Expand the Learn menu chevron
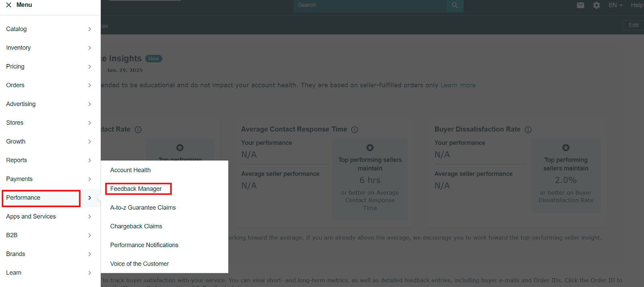This screenshot has width=644, height=287. pyautogui.click(x=90, y=272)
